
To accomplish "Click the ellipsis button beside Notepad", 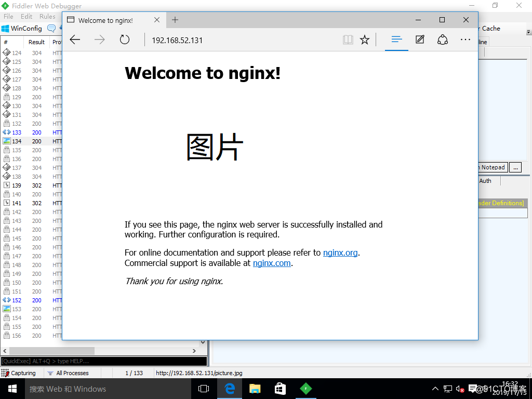I will point(515,167).
